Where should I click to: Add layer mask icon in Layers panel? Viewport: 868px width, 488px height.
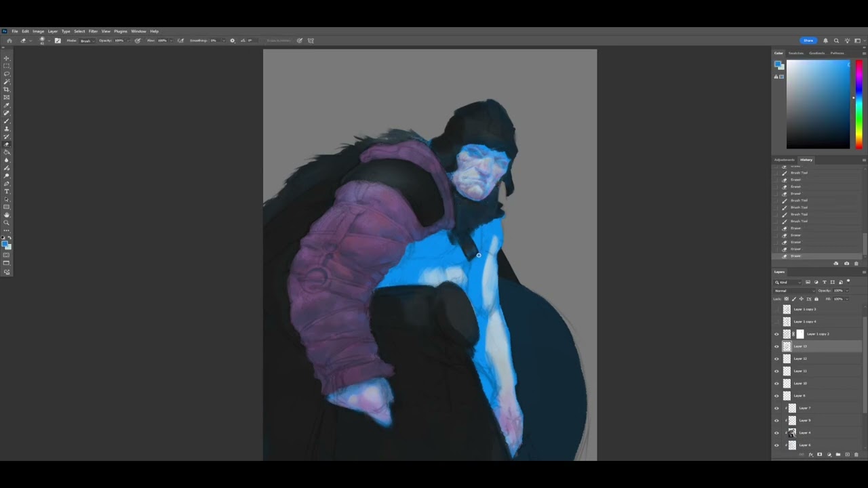pyautogui.click(x=819, y=454)
